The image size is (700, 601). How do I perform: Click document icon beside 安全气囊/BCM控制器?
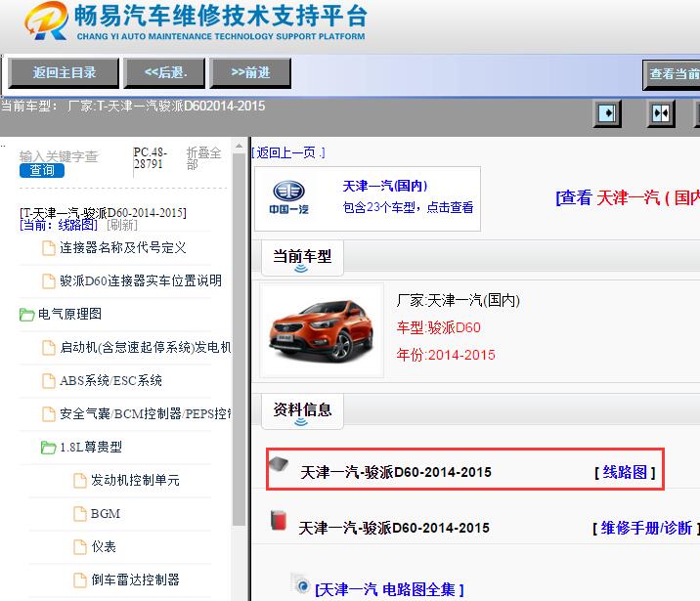pos(49,414)
